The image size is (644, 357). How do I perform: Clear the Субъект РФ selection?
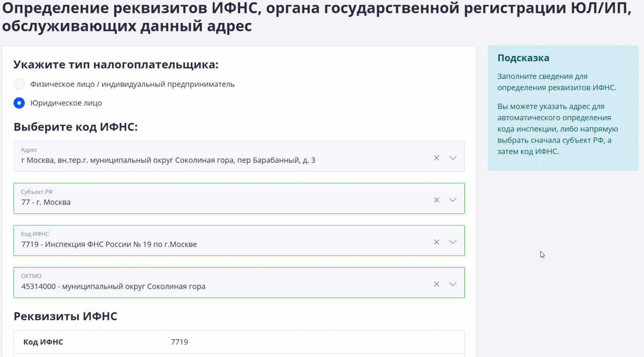click(436, 200)
